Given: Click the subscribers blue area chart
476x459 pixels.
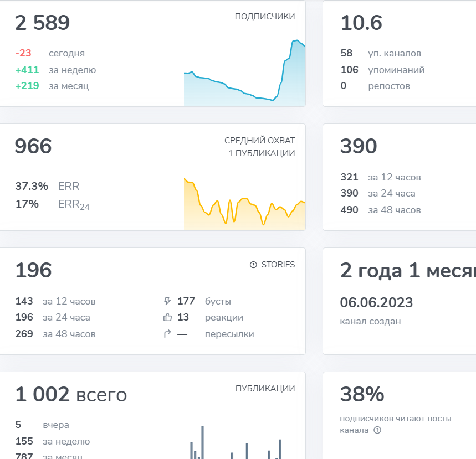Looking at the screenshot, I should (x=244, y=73).
